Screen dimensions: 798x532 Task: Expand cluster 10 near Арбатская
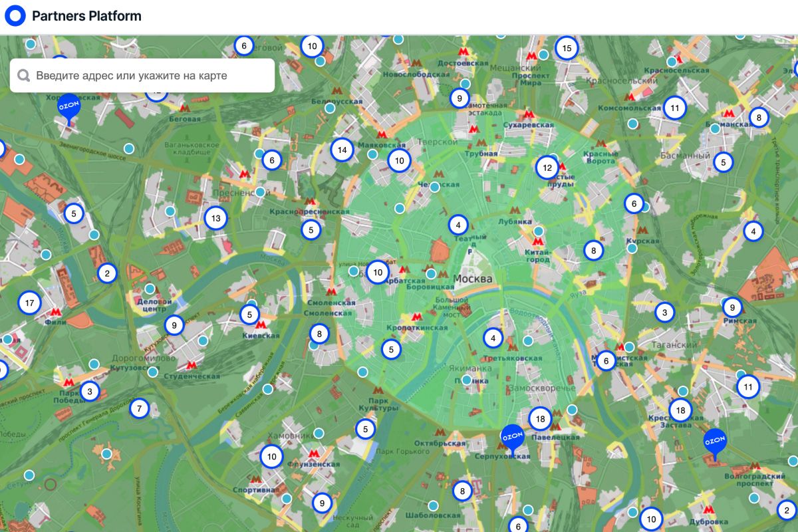tap(378, 272)
